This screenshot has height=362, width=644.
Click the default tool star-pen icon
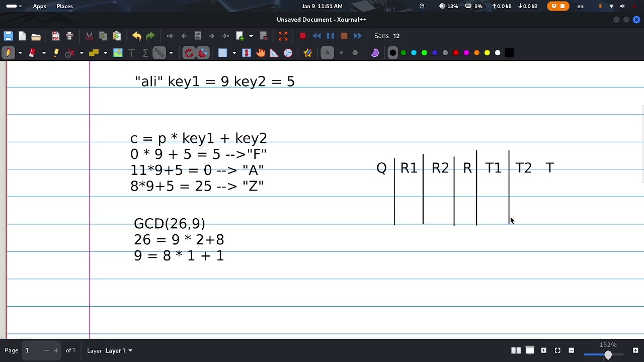click(308, 53)
